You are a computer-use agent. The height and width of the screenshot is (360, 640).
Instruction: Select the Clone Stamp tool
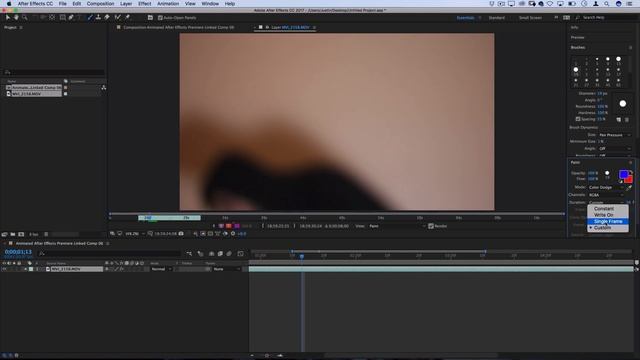click(98, 18)
